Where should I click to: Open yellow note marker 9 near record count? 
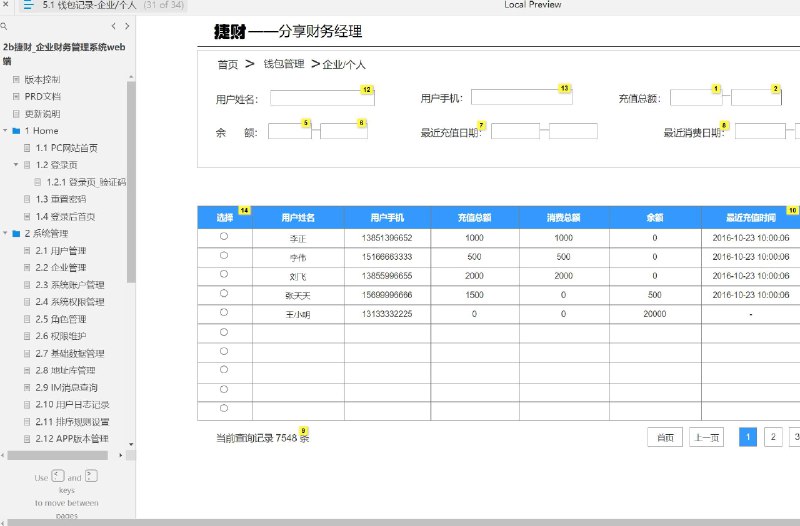(304, 431)
